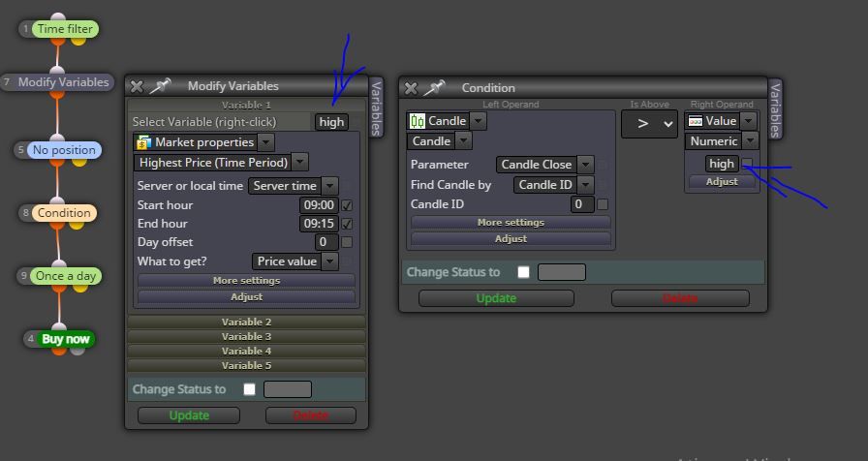Open the Variables side tab on Modify Variables
This screenshot has height=461, width=868.
(x=377, y=108)
